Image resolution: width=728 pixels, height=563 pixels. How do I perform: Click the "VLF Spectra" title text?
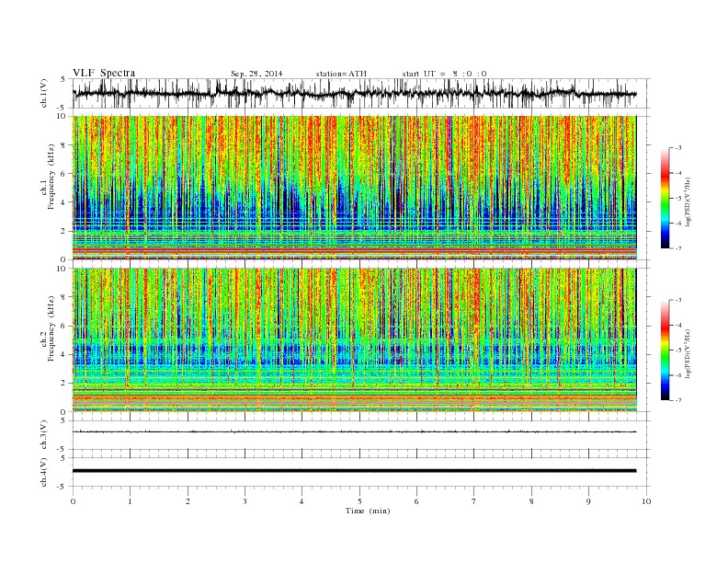[104, 73]
